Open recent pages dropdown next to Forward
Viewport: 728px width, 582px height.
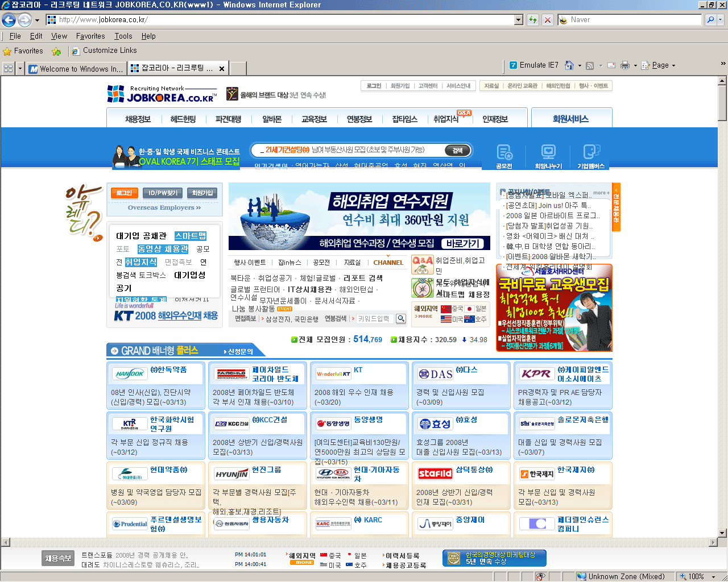(37, 20)
